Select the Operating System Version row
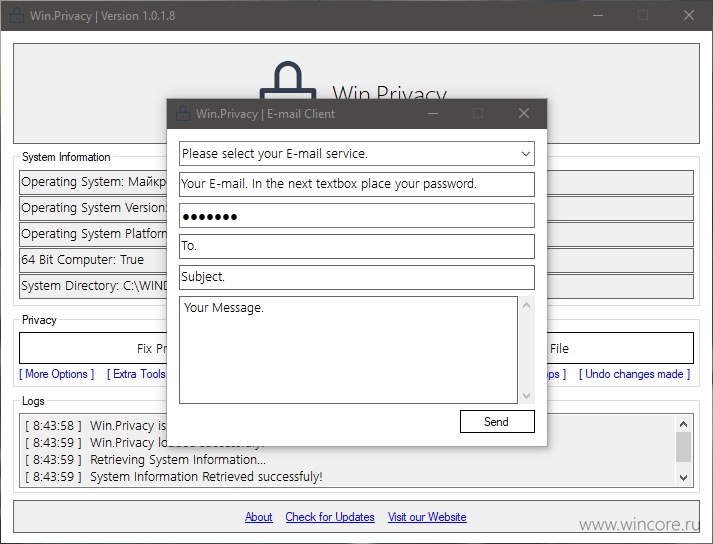 (x=93, y=208)
